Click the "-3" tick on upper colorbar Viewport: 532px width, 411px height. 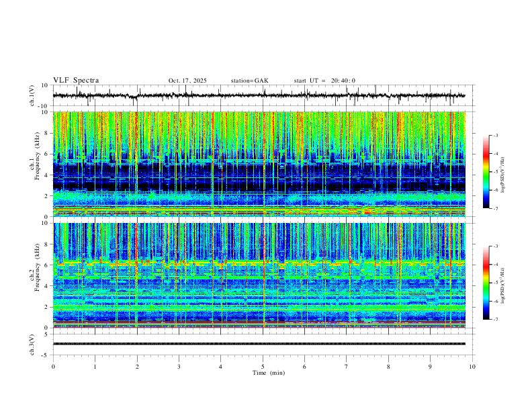tap(495, 136)
